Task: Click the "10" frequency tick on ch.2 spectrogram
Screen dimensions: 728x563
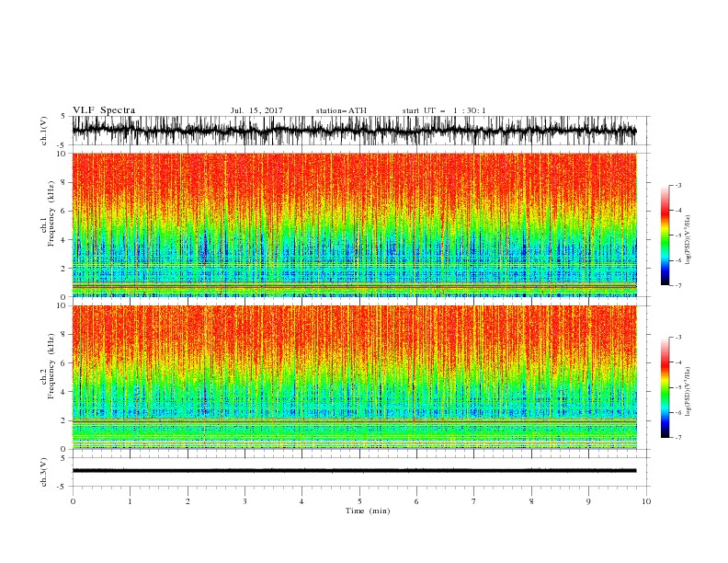Action: (x=63, y=305)
